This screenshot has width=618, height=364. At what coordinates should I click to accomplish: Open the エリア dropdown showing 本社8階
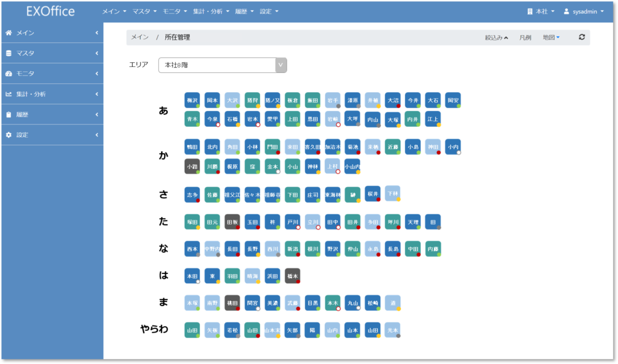click(222, 65)
